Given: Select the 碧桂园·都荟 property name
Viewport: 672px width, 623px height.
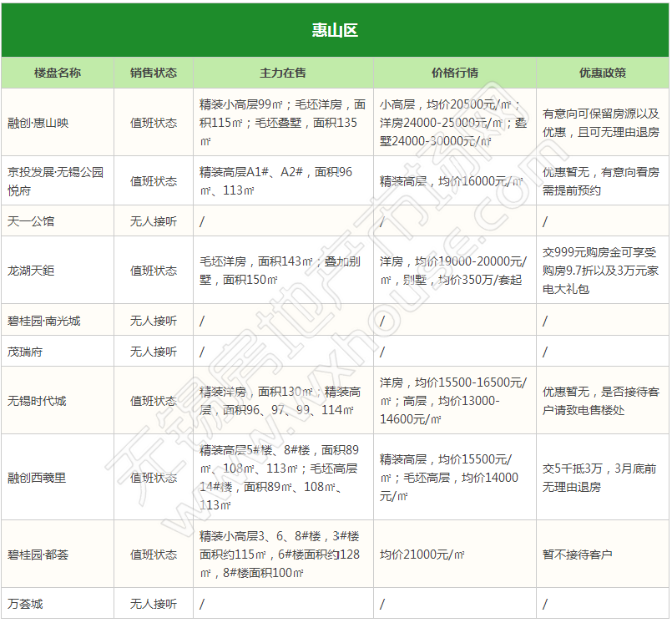Looking at the screenshot, I should (x=38, y=555).
